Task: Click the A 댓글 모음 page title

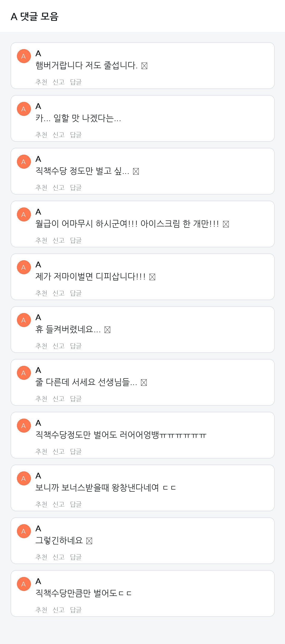Action: coord(35,16)
